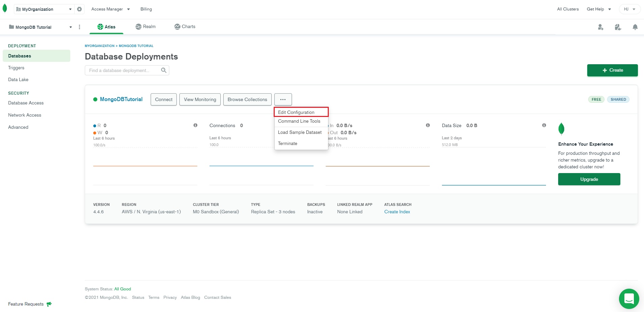This screenshot has height=312, width=644.
Task: Click the organization settings gear icon
Action: (79, 9)
